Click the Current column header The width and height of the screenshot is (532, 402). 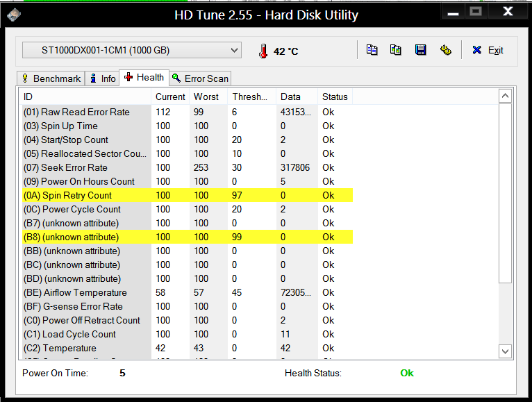170,97
